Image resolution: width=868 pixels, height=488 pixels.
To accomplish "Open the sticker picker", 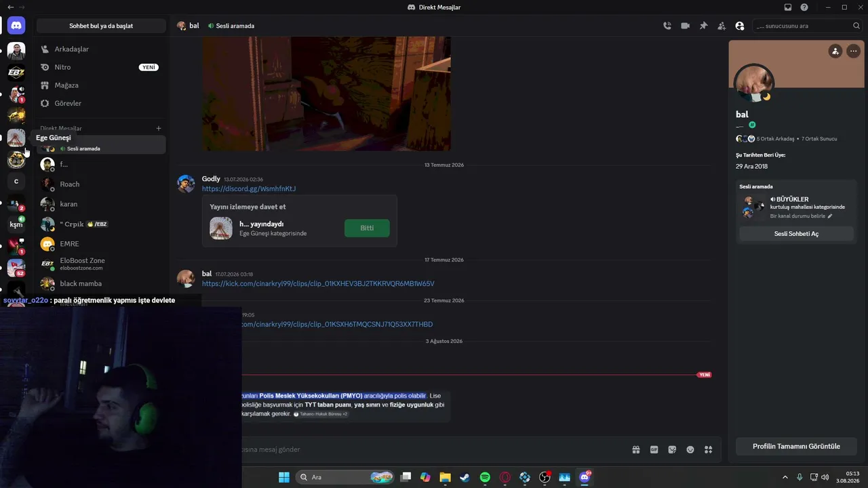I will click(x=672, y=449).
